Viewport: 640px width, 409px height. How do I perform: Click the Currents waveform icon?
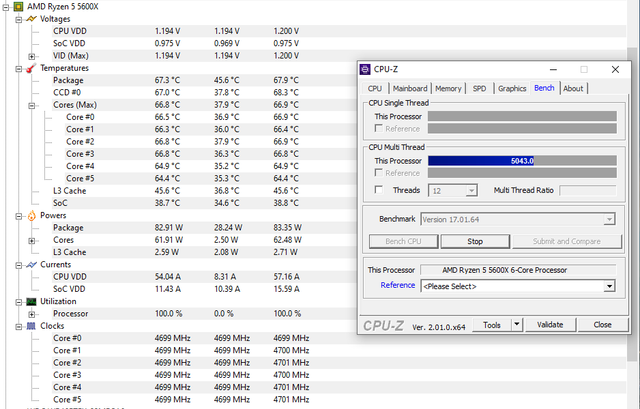click(x=31, y=265)
